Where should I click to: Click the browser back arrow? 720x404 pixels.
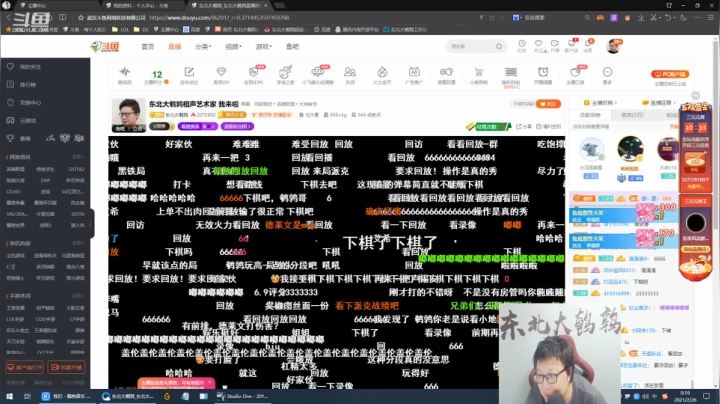(8, 17)
